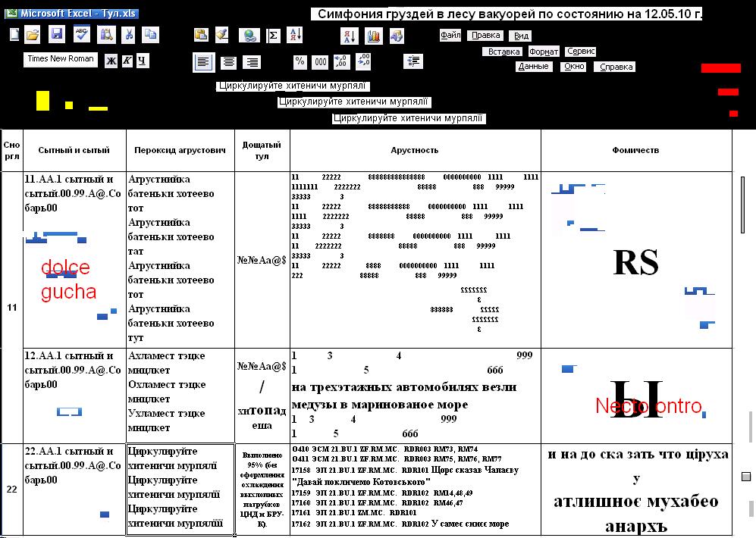This screenshot has height=538, width=756.
Task: Select the 'Дощатый тул' column header
Action: coord(262,150)
